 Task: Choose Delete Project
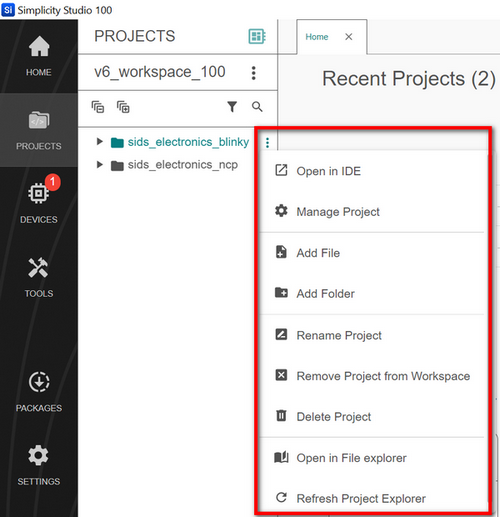coord(372,417)
